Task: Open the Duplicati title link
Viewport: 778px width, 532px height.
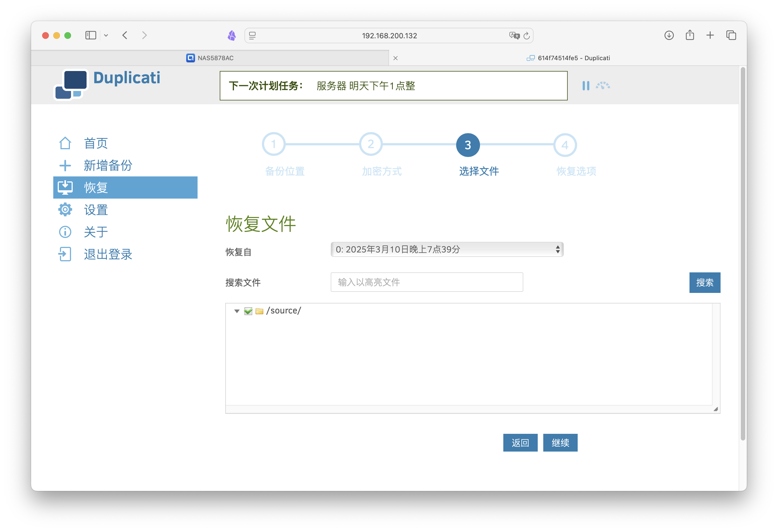Action: coord(127,78)
